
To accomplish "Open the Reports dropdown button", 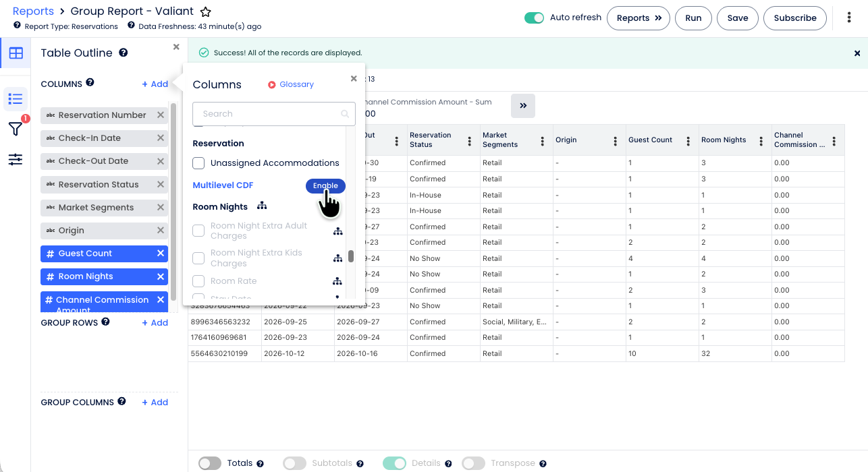I will tap(639, 18).
